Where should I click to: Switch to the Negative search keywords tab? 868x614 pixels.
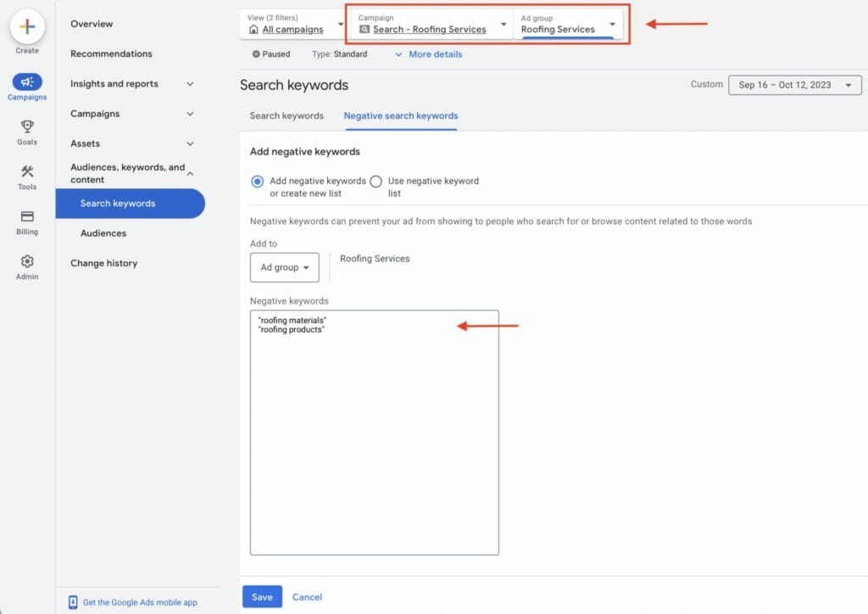[x=400, y=115]
